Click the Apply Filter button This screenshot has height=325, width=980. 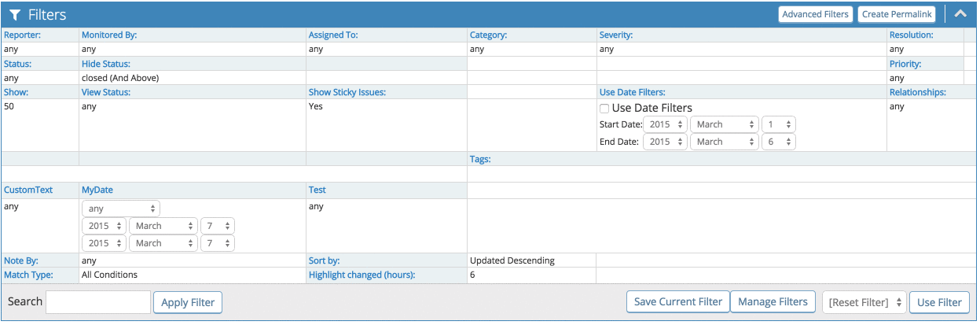click(188, 302)
